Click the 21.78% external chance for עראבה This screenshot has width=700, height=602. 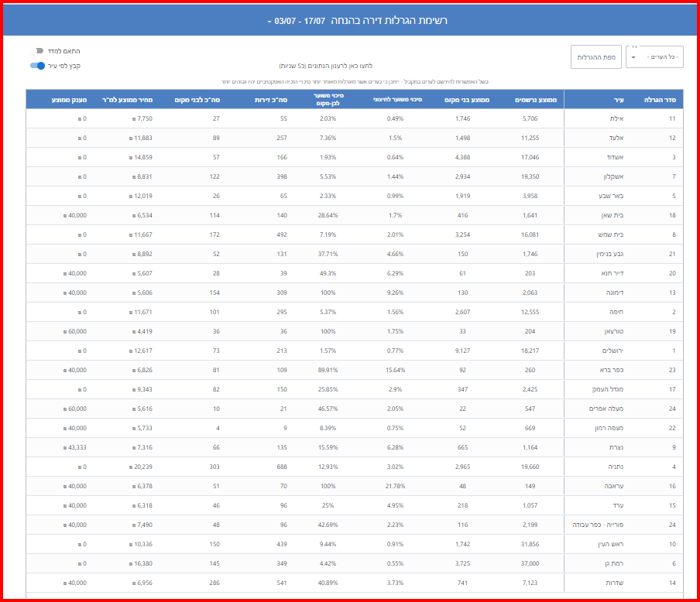pos(395,487)
